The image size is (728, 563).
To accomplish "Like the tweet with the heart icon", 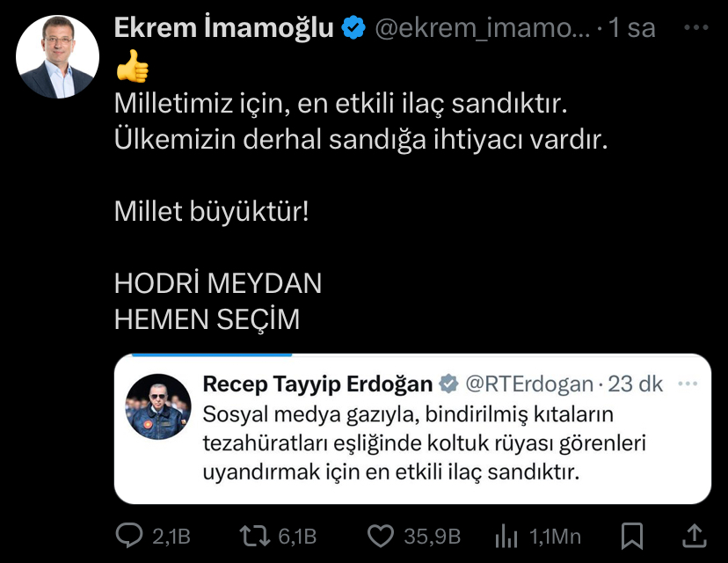I will 380,536.
